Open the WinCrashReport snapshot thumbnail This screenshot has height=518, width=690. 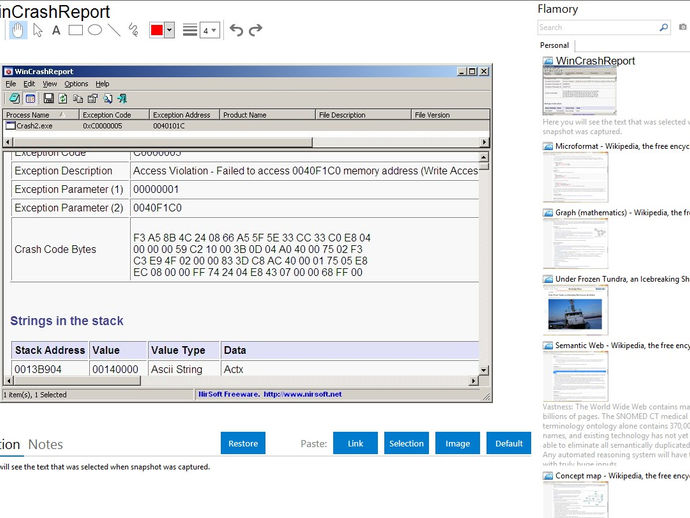click(x=580, y=91)
